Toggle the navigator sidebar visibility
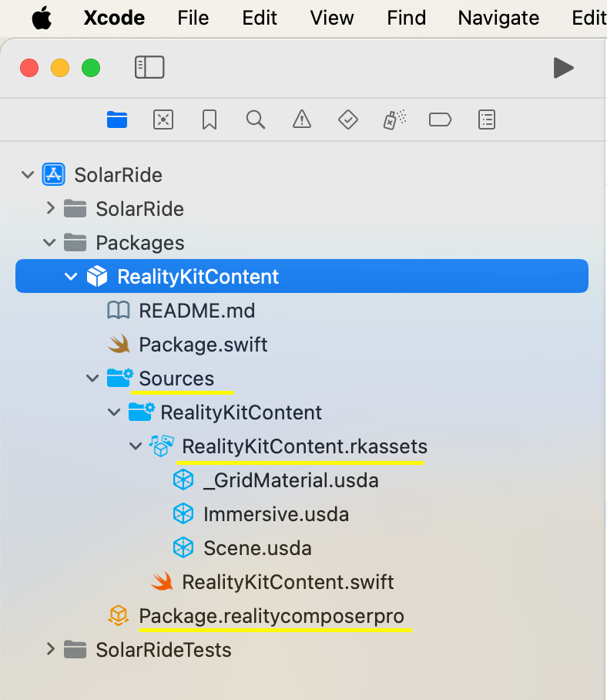This screenshot has width=607, height=700. [149, 68]
